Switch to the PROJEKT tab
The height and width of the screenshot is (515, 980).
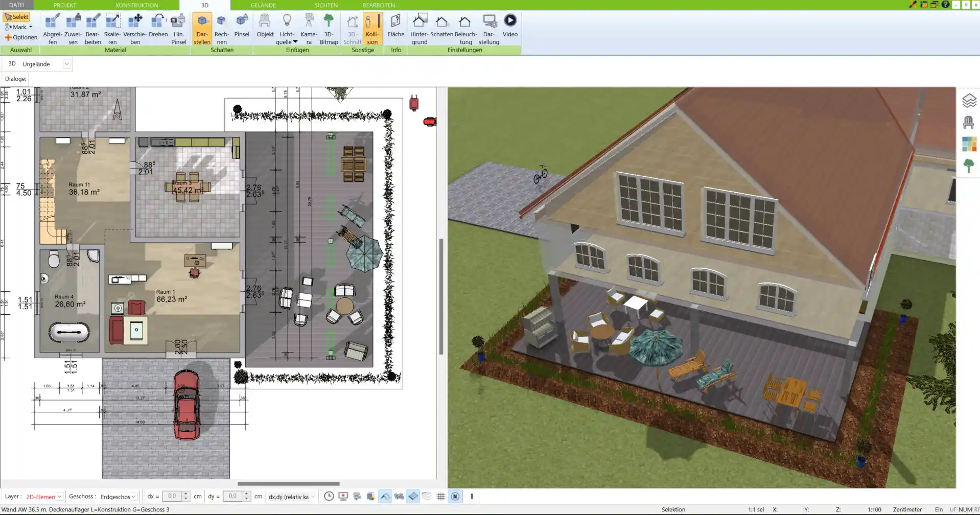(65, 5)
